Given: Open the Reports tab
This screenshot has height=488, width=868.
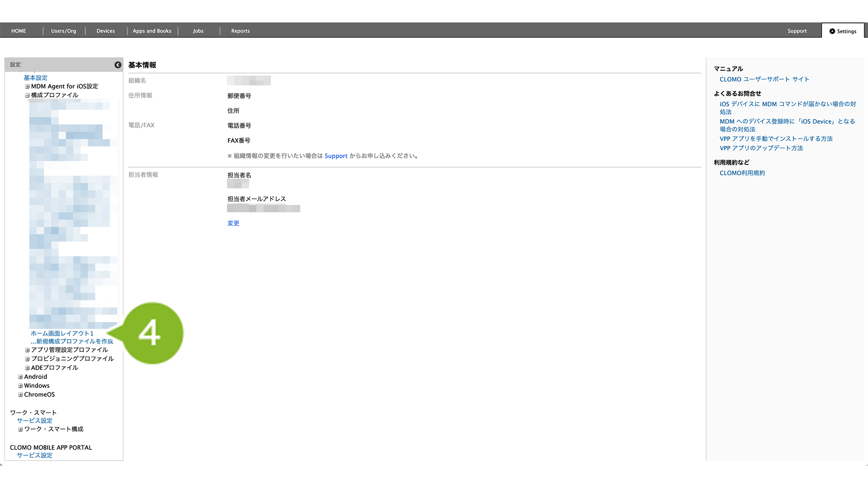Looking at the screenshot, I should tap(240, 31).
